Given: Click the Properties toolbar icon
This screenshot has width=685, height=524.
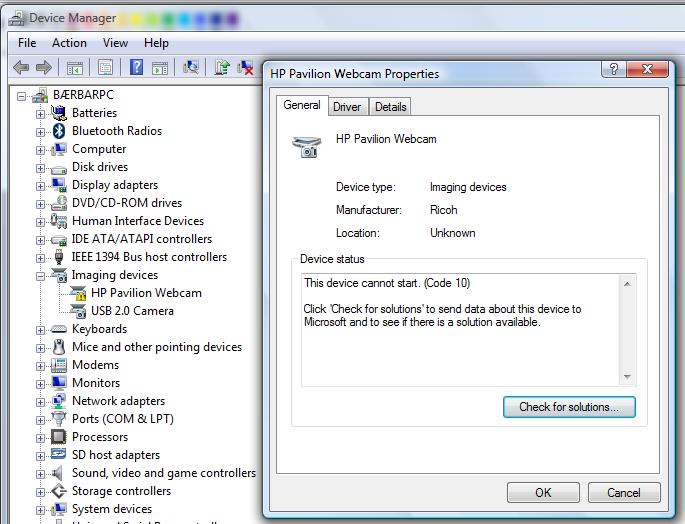Looking at the screenshot, I should pyautogui.click(x=105, y=67).
